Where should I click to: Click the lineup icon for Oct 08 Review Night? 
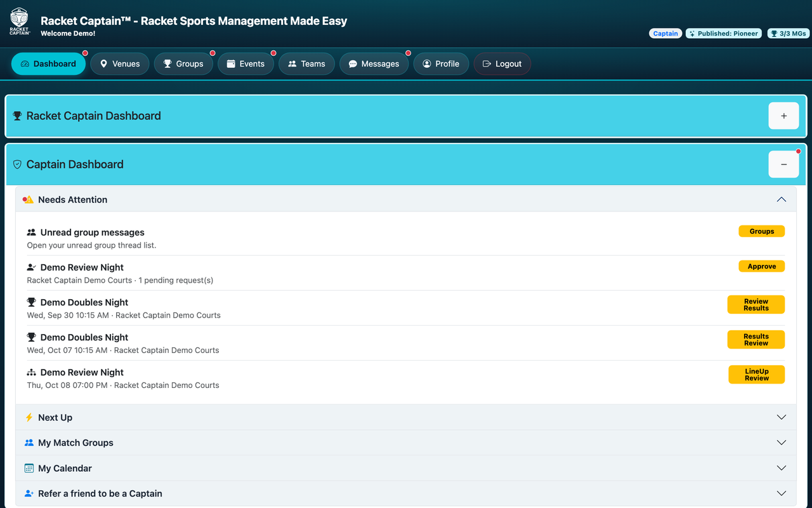[32, 372]
